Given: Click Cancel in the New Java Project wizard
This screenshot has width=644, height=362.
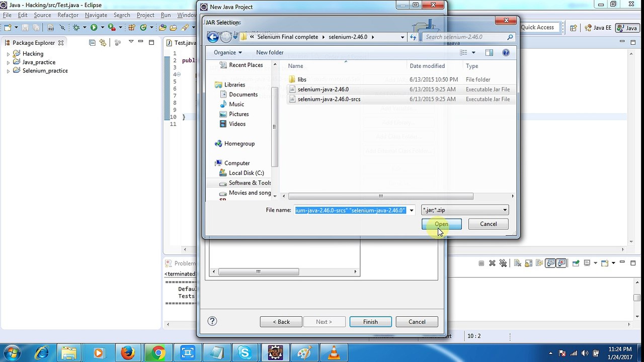Looking at the screenshot, I should (417, 322).
